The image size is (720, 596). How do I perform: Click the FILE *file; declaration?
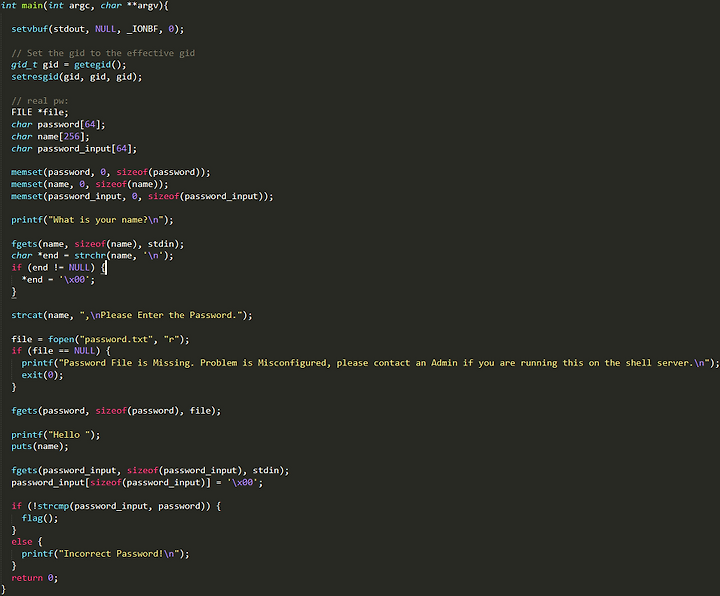[40, 112]
